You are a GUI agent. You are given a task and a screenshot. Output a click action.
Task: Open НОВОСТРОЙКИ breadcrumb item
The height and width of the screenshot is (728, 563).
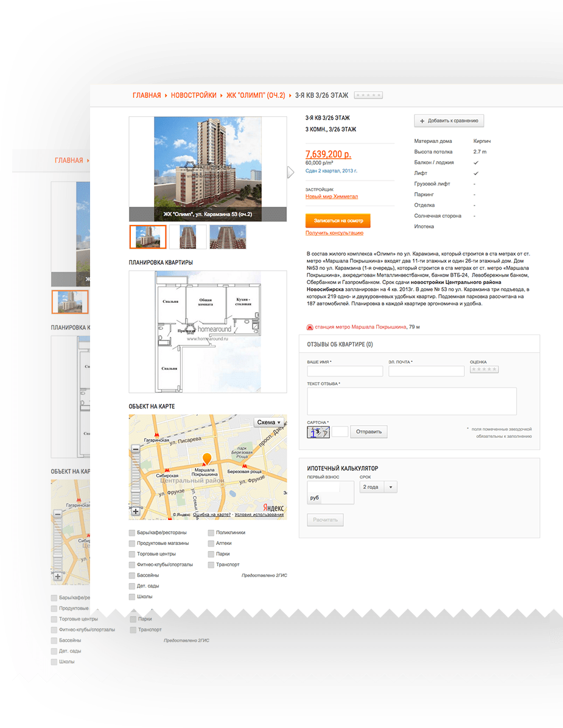click(x=194, y=95)
